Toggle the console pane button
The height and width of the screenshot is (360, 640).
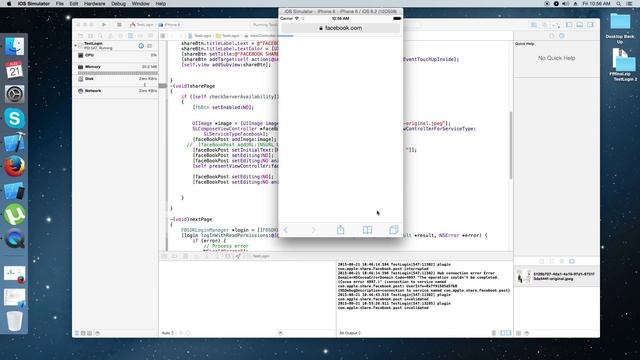tap(509, 333)
